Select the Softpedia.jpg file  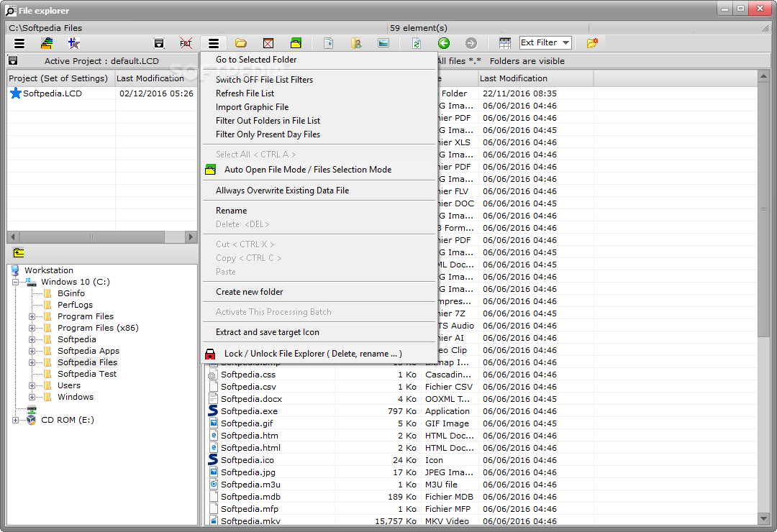(247, 472)
